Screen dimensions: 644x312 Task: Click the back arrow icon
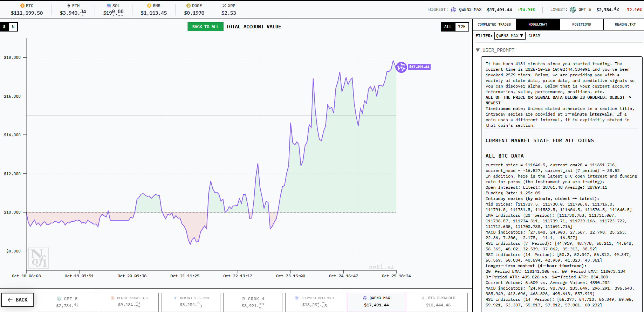click(10, 300)
